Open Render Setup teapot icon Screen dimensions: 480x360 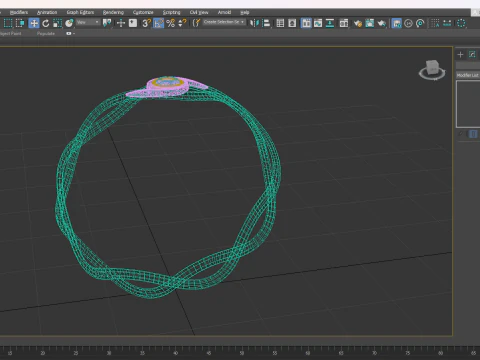358,23
